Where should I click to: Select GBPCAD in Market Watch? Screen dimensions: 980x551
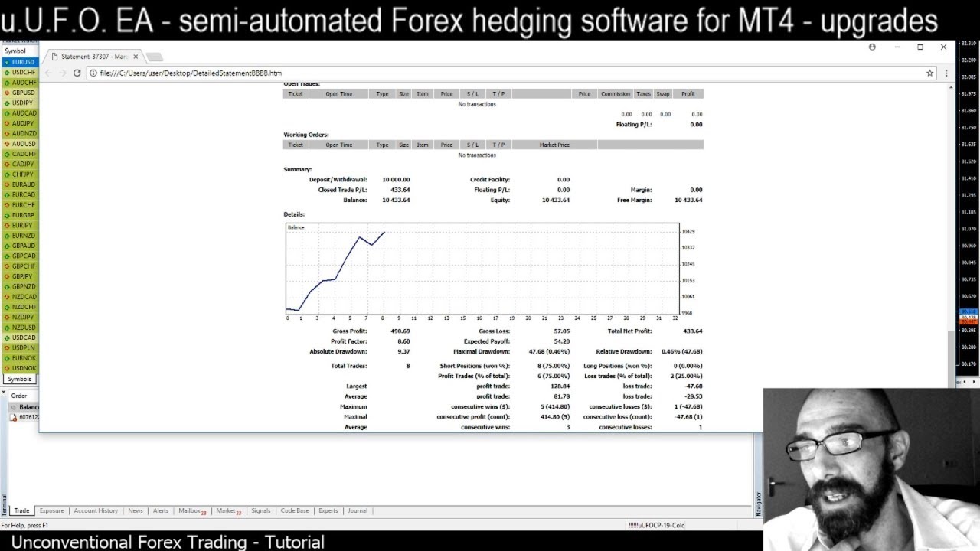[x=20, y=256]
